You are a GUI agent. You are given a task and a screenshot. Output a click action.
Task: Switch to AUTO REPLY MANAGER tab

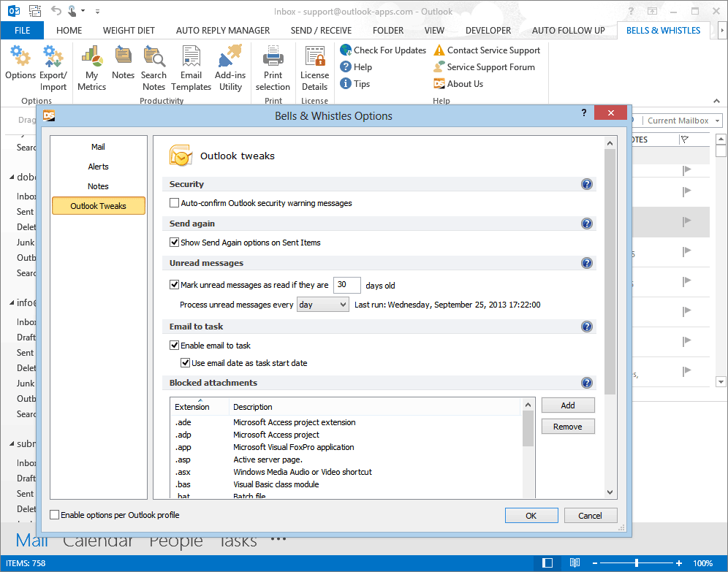pos(223,31)
